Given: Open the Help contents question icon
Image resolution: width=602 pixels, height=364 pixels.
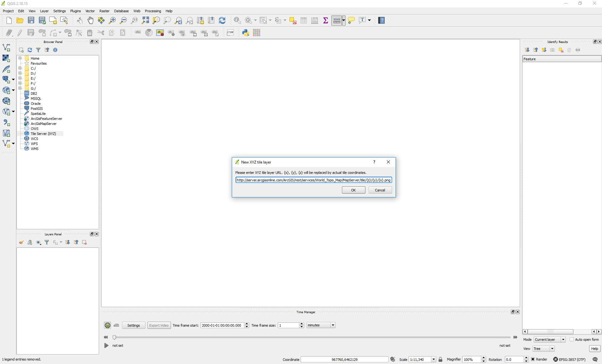Looking at the screenshot, I should pyautogui.click(x=381, y=20).
